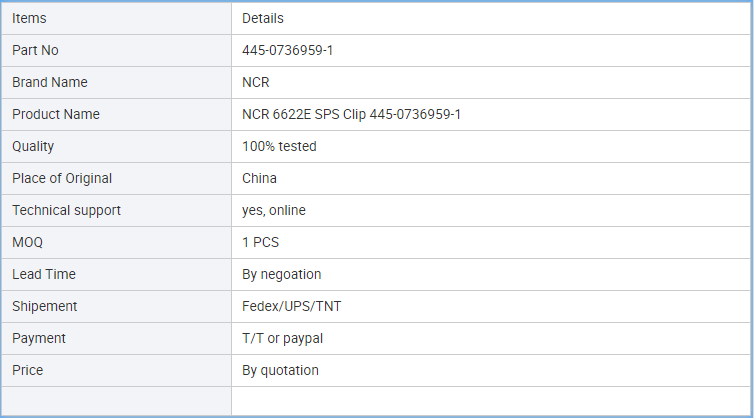The image size is (754, 418).
Task: Click the T/T or paypal payment value
Action: pos(282,338)
